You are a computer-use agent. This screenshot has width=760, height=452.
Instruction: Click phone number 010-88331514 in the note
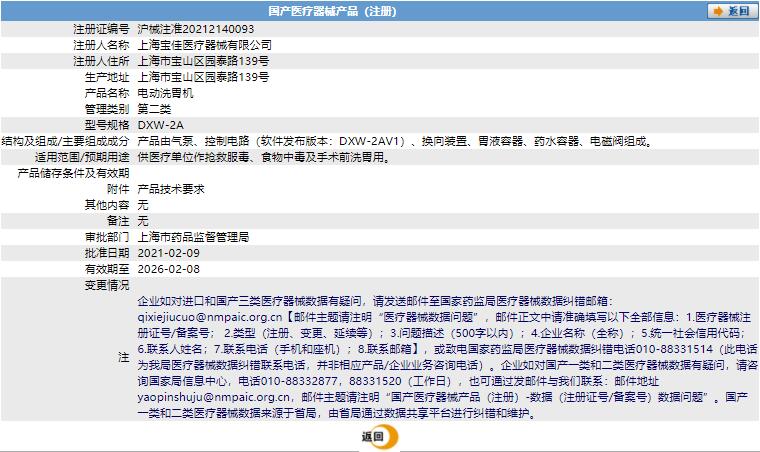point(674,349)
